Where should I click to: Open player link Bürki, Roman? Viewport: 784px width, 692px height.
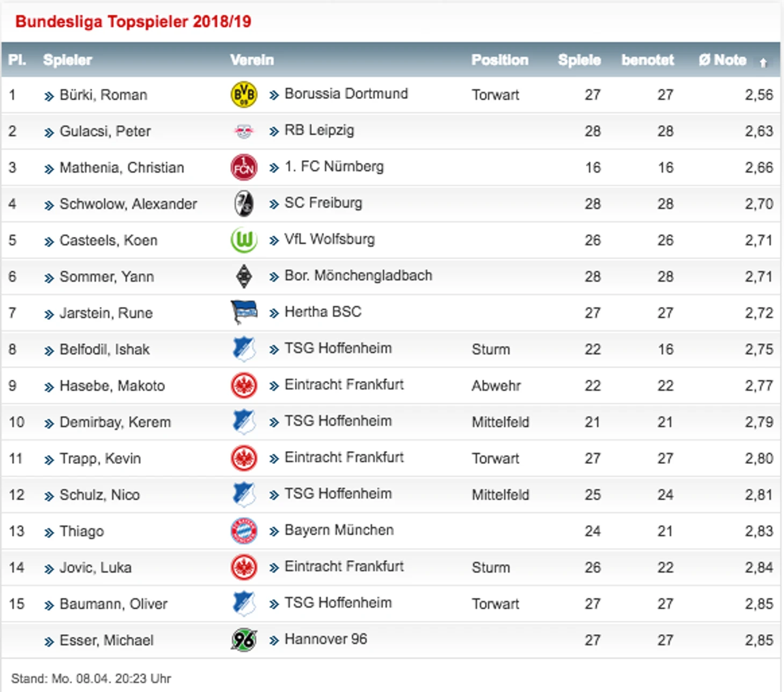[103, 95]
